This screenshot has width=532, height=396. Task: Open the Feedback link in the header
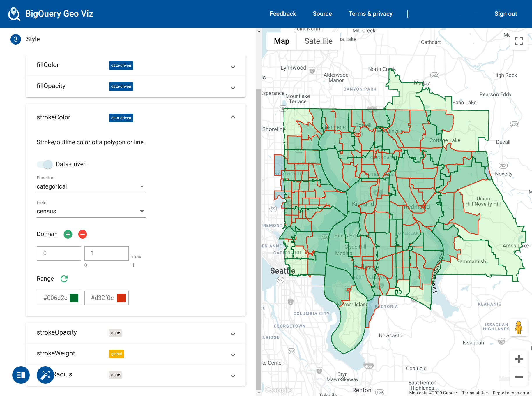[282, 13]
